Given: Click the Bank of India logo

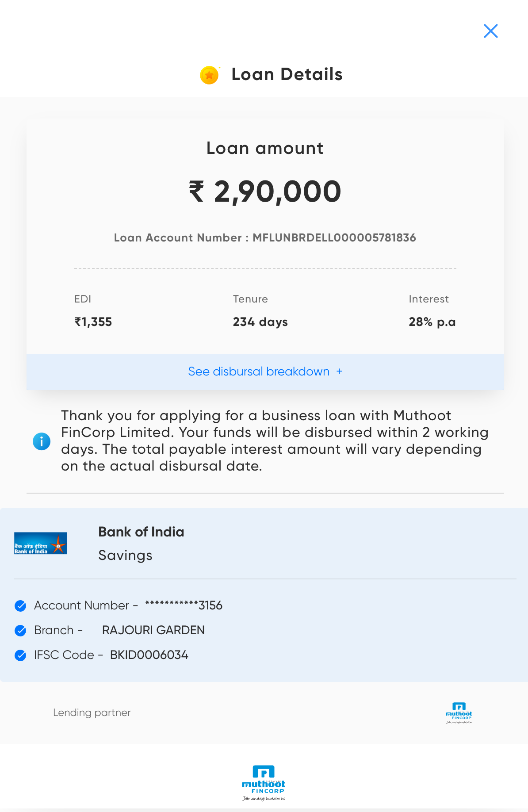Looking at the screenshot, I should pyautogui.click(x=41, y=543).
